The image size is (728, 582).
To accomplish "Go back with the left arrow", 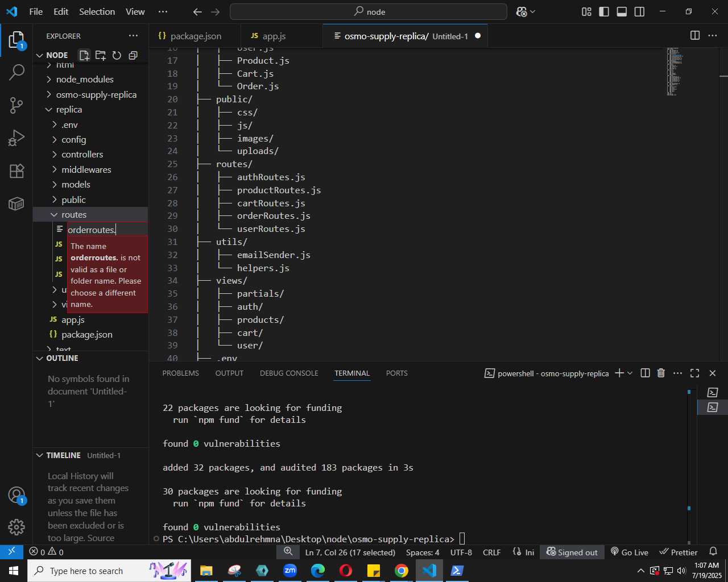I will click(x=197, y=11).
